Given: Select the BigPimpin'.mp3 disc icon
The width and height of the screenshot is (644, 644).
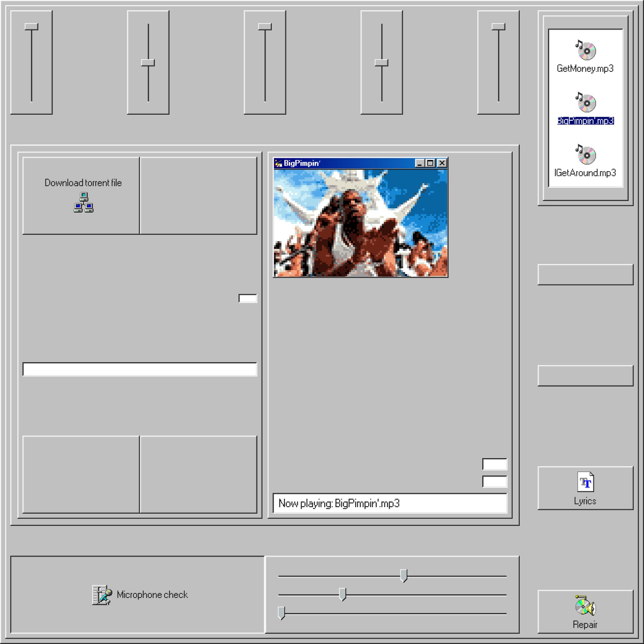Looking at the screenshot, I should [x=585, y=103].
